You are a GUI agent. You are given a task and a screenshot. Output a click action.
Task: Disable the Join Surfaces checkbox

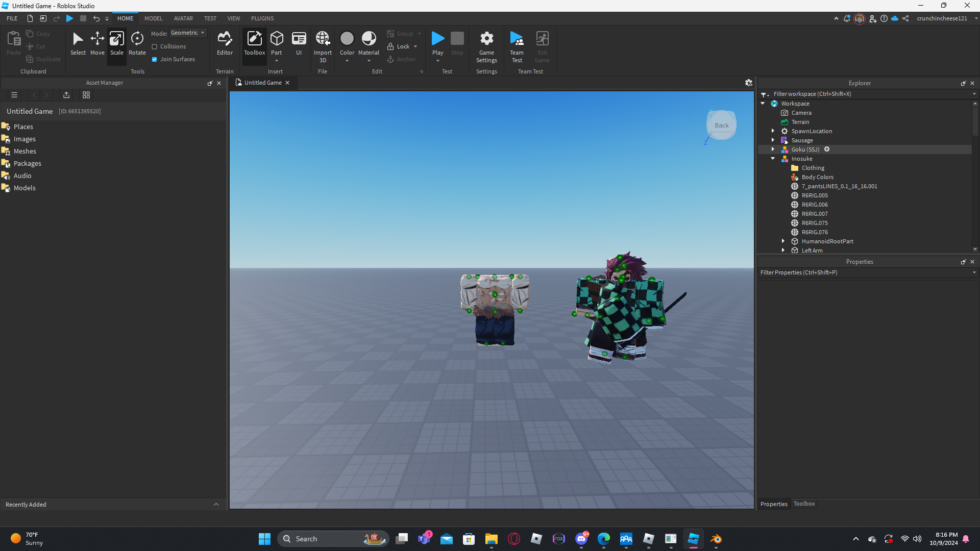point(155,59)
